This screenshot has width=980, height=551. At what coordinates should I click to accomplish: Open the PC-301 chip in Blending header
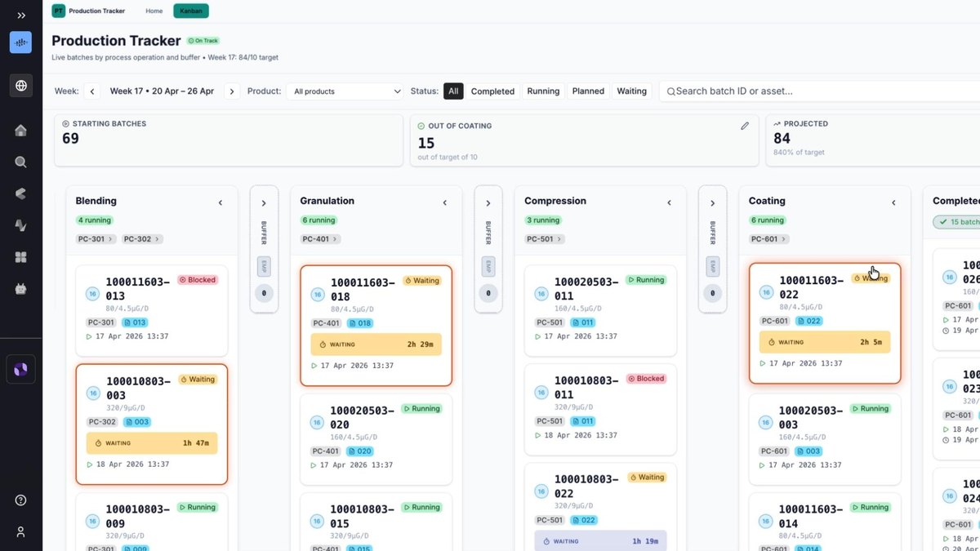(x=96, y=239)
